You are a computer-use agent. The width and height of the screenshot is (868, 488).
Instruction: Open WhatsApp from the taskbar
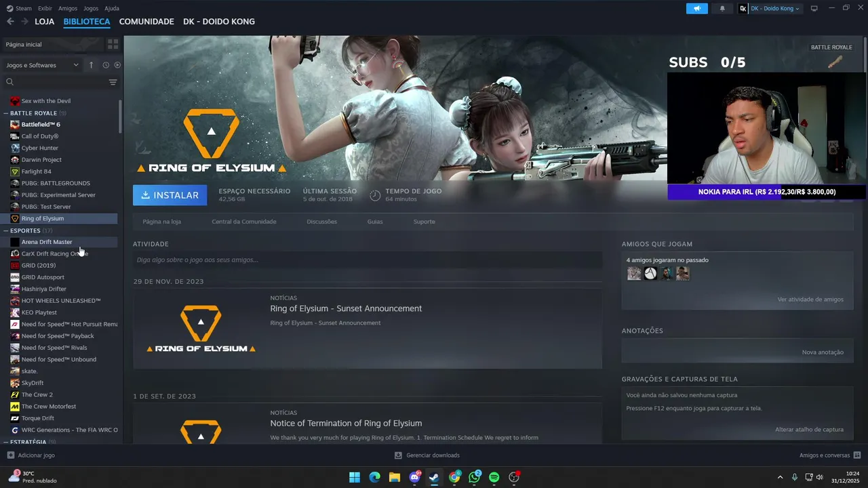point(474,477)
